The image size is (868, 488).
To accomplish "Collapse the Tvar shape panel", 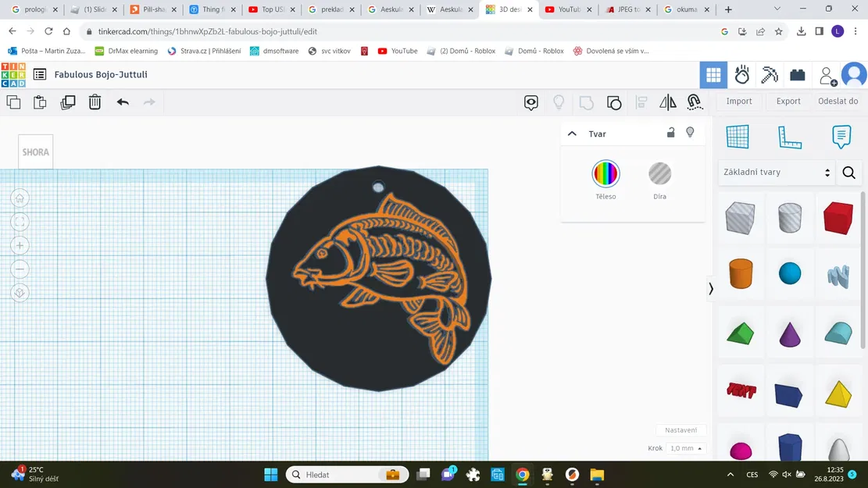I will pos(573,134).
